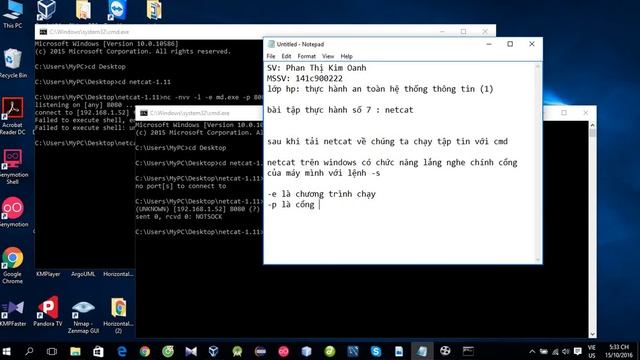Viewport: 640px width, 360px height.
Task: Click the KMPlayer desktop label
Action: tap(48, 274)
